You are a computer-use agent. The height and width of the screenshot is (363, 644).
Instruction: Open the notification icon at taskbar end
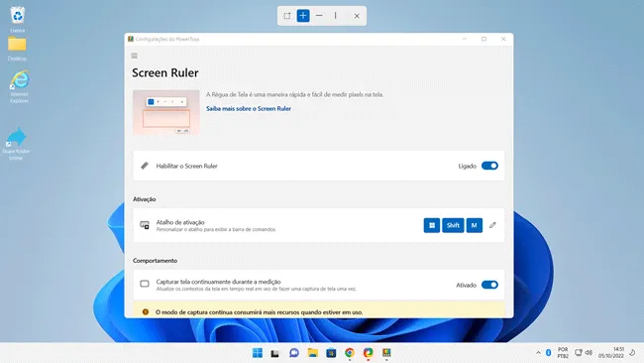[x=632, y=353]
